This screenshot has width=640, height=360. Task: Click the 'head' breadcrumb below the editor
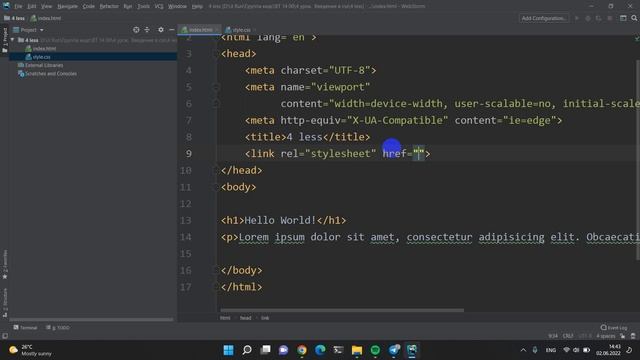pyautogui.click(x=245, y=318)
